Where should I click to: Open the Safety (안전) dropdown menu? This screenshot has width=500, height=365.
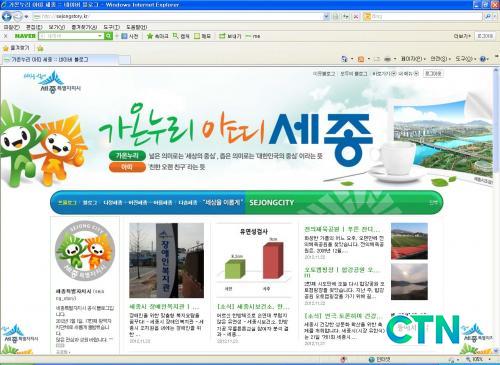440,59
